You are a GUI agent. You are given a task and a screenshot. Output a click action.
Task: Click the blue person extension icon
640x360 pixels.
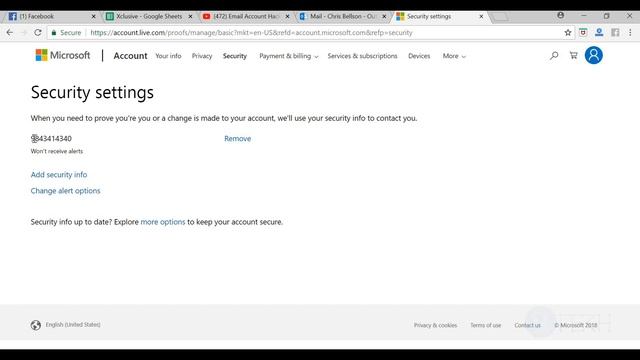pyautogui.click(x=599, y=33)
